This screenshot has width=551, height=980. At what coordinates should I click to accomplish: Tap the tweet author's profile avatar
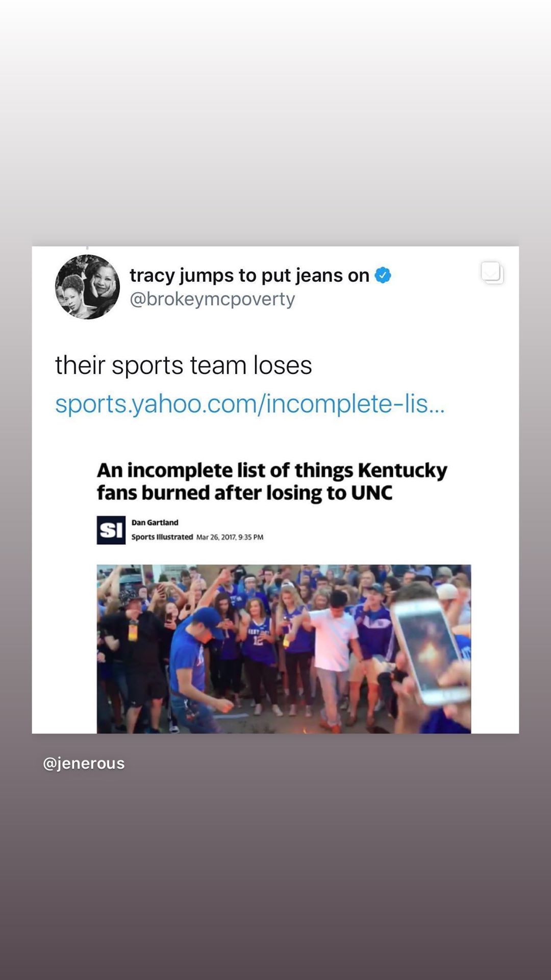(87, 287)
